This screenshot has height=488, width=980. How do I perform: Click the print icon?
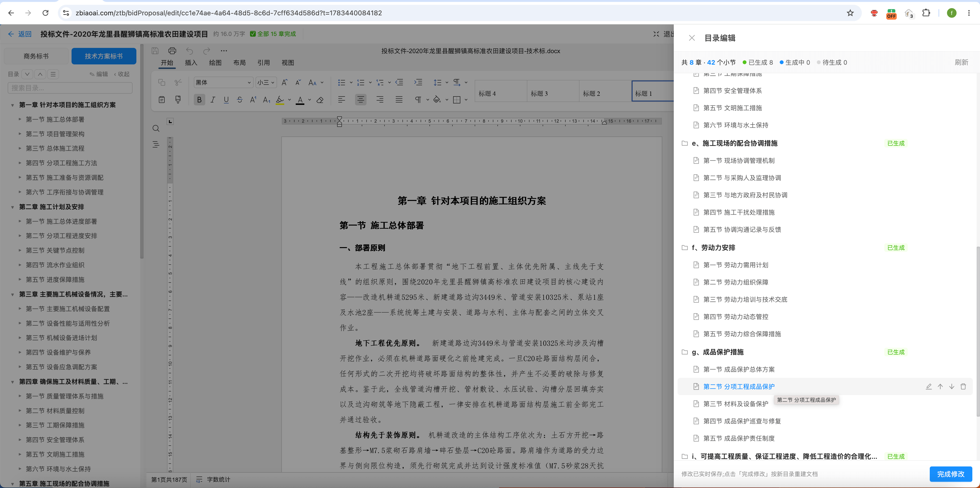172,51
